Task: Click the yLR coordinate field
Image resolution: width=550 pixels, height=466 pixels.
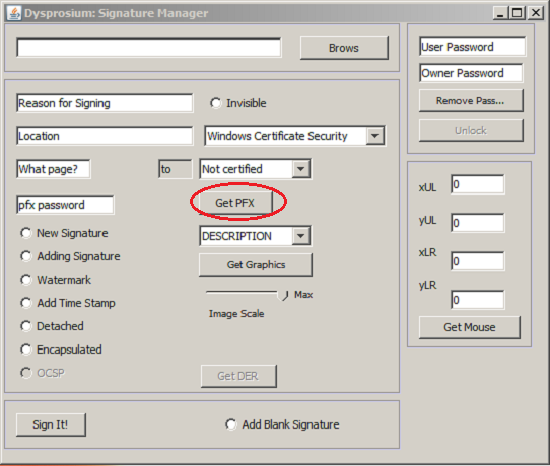Action: tap(478, 300)
